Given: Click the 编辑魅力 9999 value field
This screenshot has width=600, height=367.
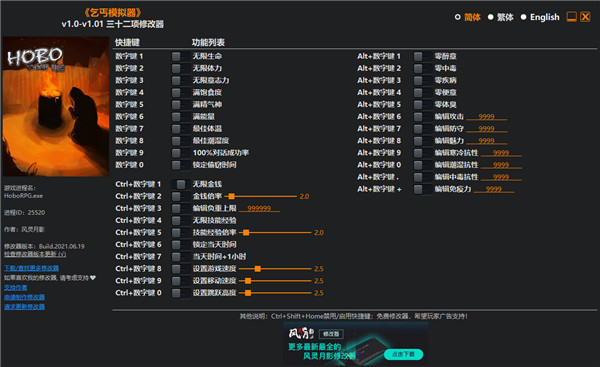Looking at the screenshot, I should click(486, 140).
